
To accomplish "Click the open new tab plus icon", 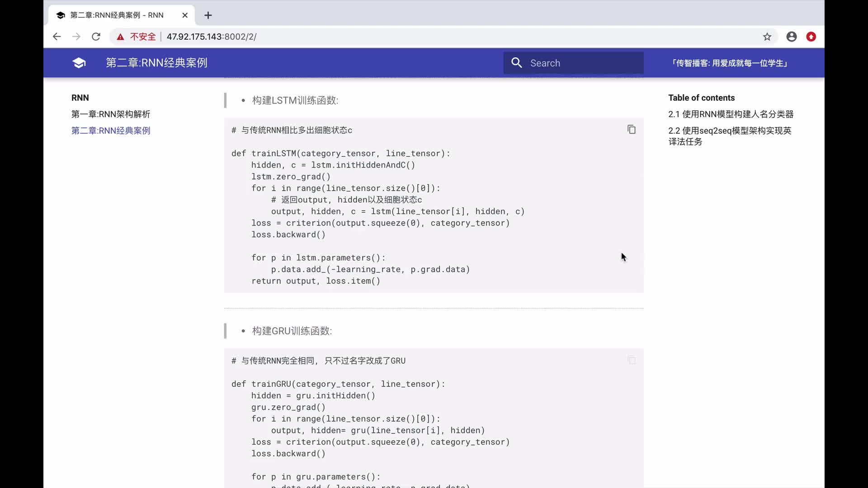I will pyautogui.click(x=208, y=15).
